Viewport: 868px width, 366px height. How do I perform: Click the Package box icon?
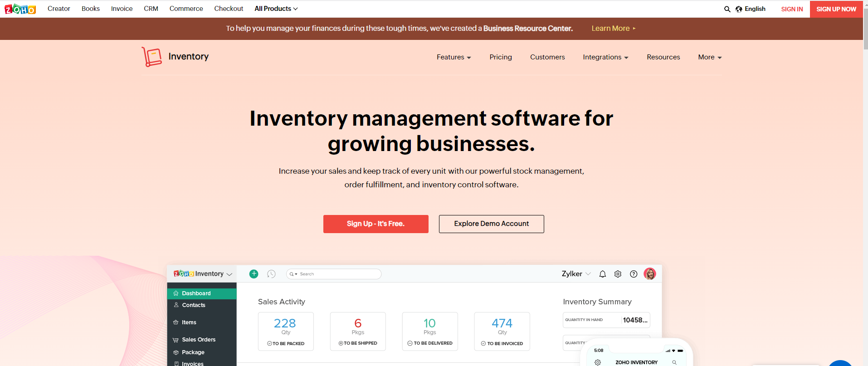click(x=176, y=352)
